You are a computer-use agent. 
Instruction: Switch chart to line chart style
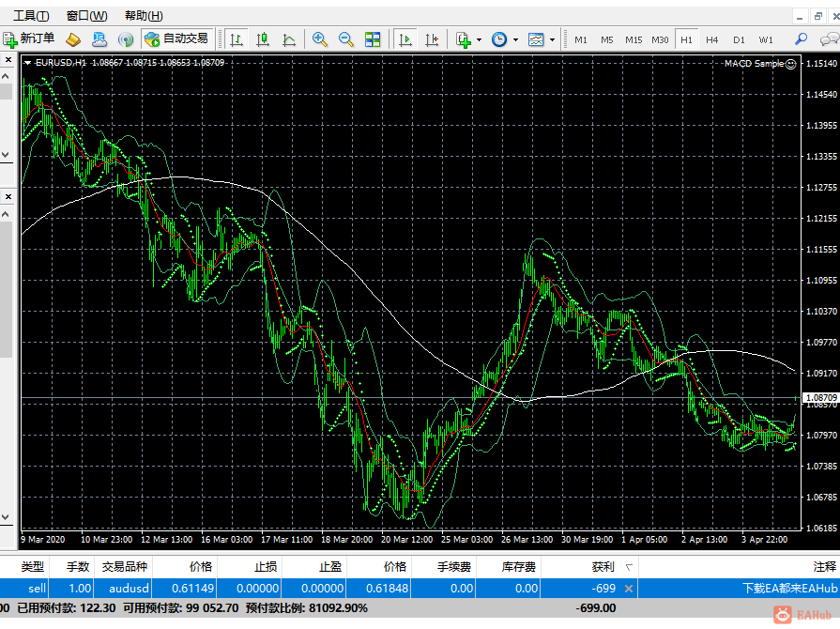(289, 39)
